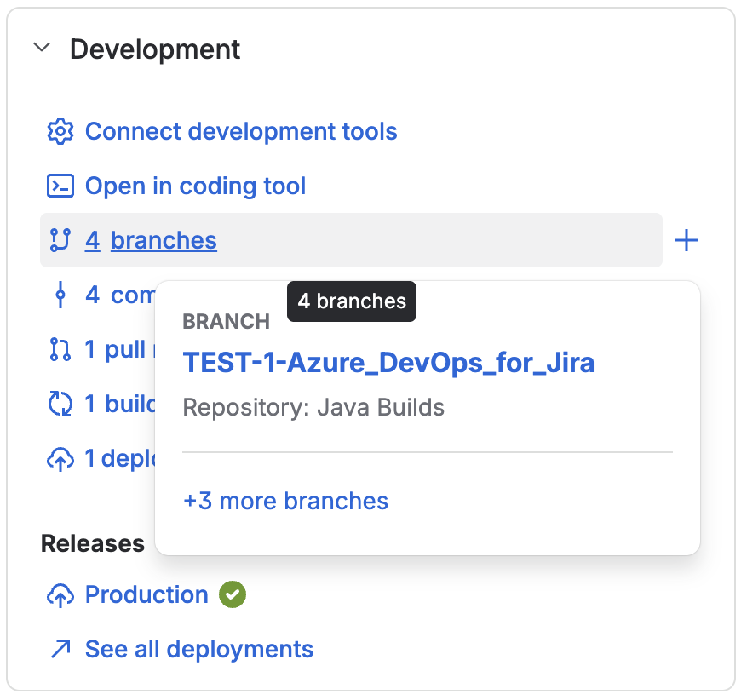Show +3 more branches
Image resolution: width=741 pixels, height=700 pixels.
286,501
